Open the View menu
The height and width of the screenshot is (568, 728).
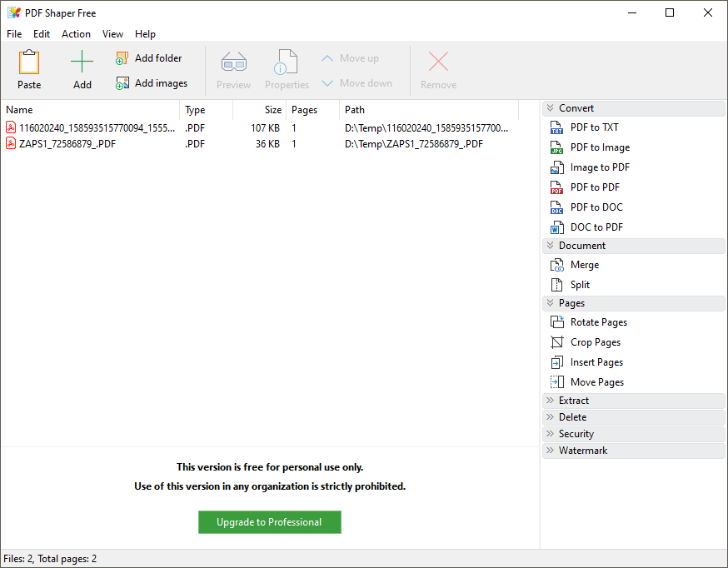point(112,34)
